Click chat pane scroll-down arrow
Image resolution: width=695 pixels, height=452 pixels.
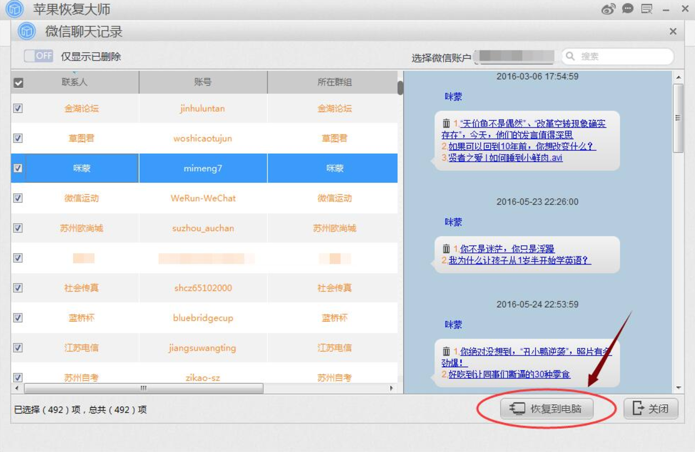click(x=679, y=388)
